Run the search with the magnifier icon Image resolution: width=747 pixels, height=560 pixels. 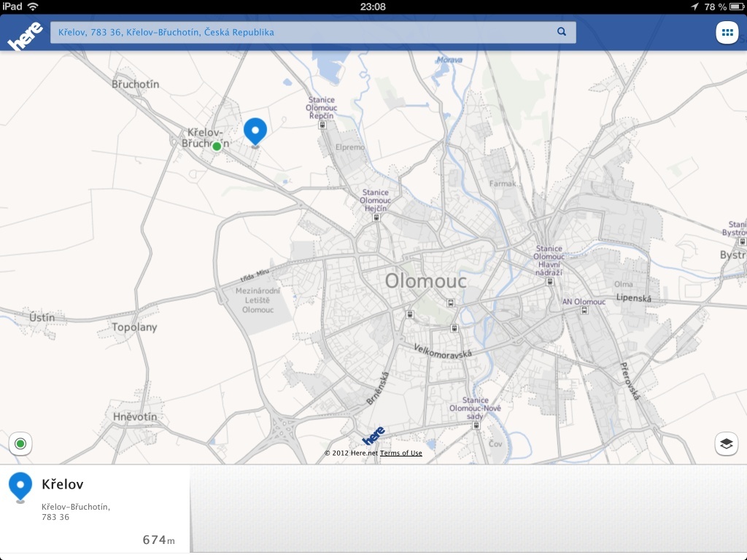click(x=560, y=32)
